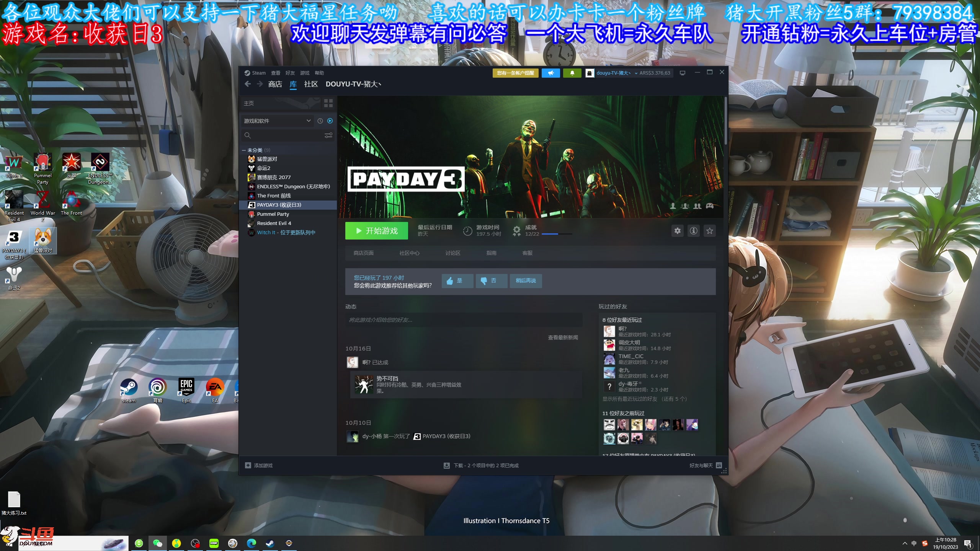Toggle show ready-to-play games filter icon
Viewport: 980px width, 551px height.
pos(330,121)
